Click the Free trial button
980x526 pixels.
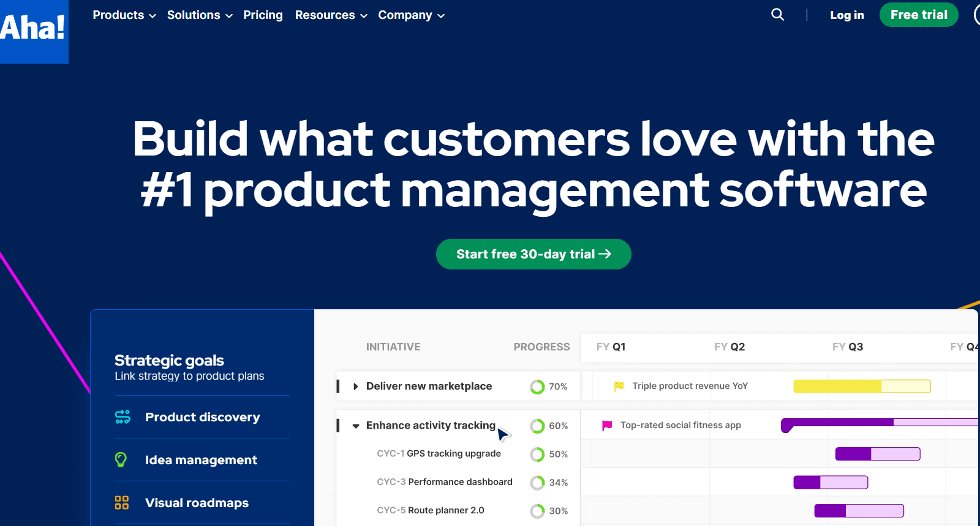[x=919, y=15]
